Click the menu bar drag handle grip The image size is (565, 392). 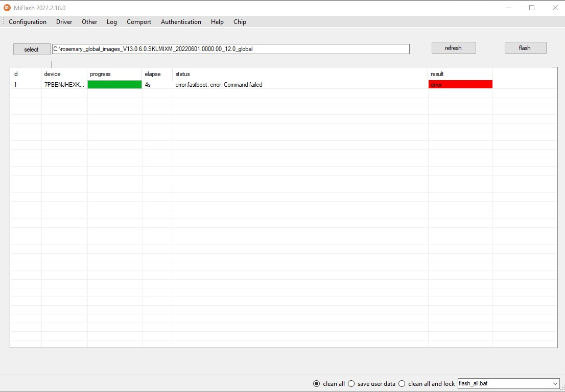click(3, 21)
